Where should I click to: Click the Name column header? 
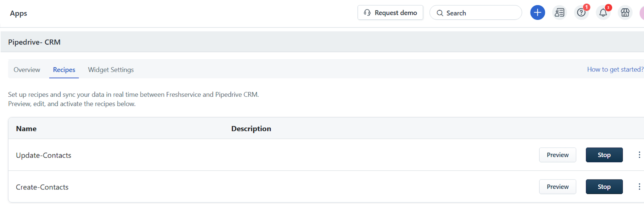tap(26, 129)
